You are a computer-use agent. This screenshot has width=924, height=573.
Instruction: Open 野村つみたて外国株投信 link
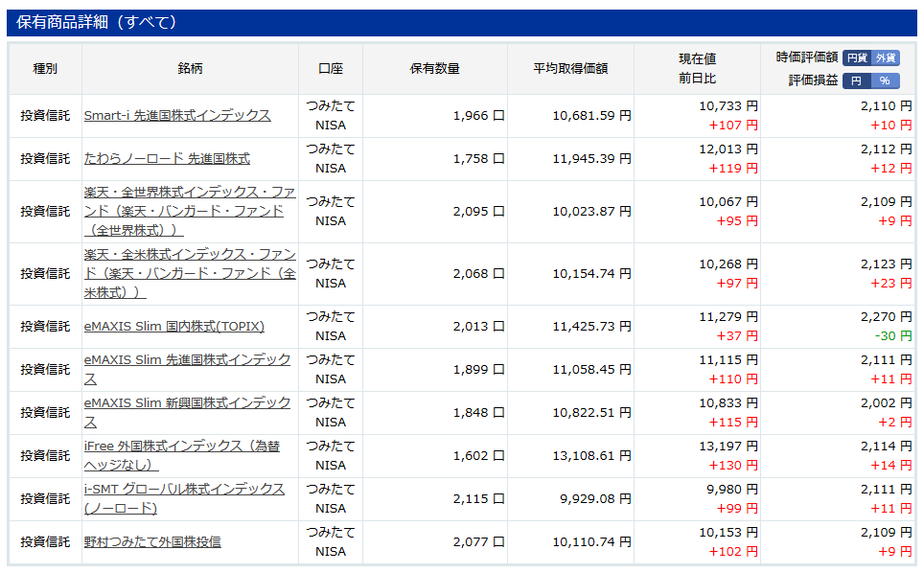pos(152,541)
